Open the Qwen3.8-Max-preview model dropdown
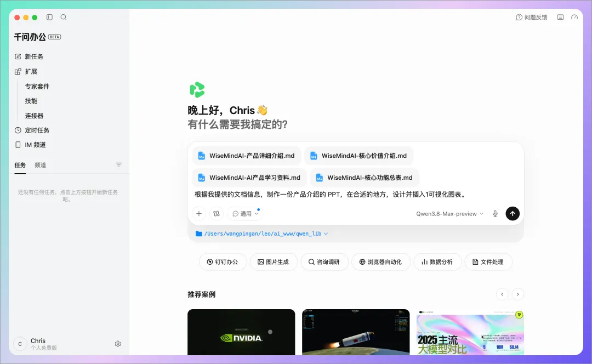The width and height of the screenshot is (592, 364). (x=449, y=214)
